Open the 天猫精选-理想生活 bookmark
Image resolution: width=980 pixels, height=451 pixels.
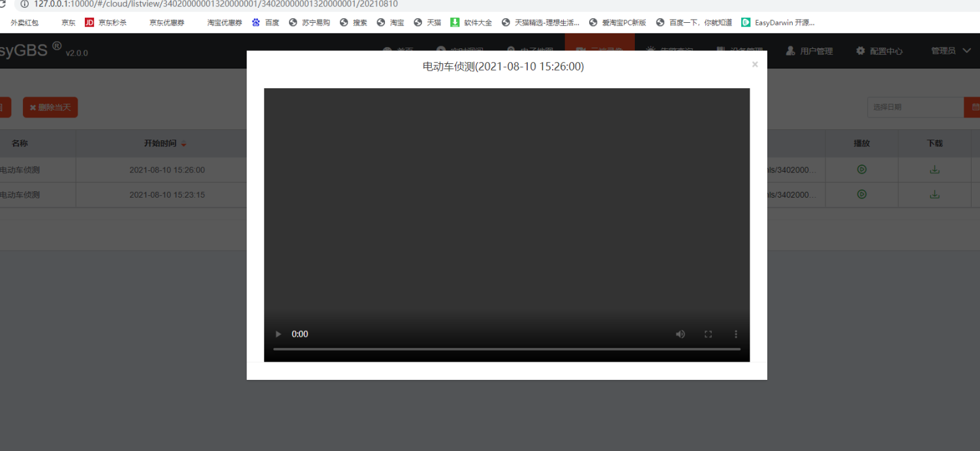pos(540,22)
